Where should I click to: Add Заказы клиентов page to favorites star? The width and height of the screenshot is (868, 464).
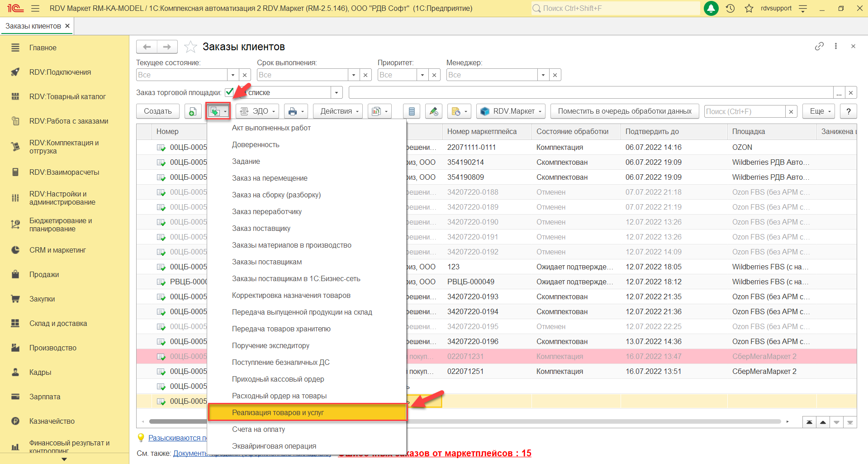pyautogui.click(x=190, y=47)
